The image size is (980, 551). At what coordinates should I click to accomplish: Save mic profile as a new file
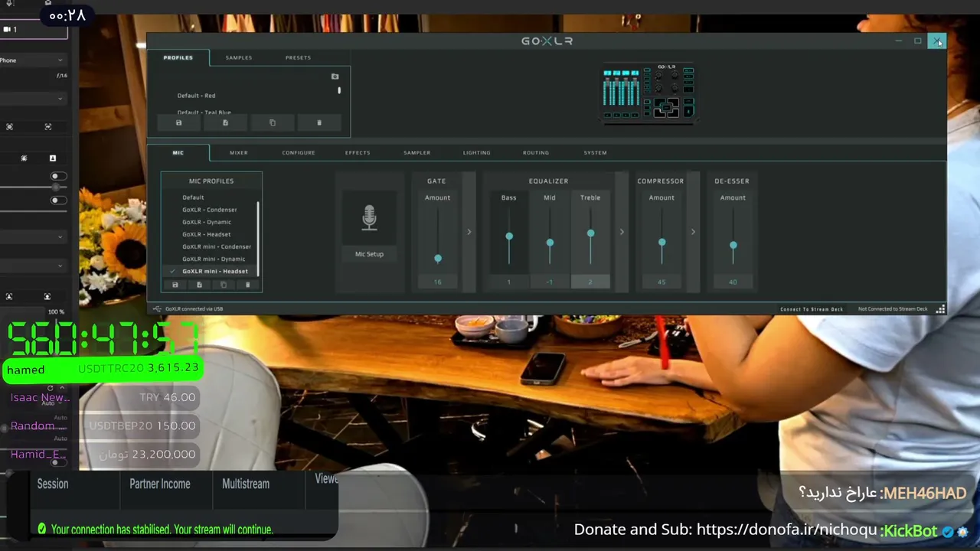199,285
